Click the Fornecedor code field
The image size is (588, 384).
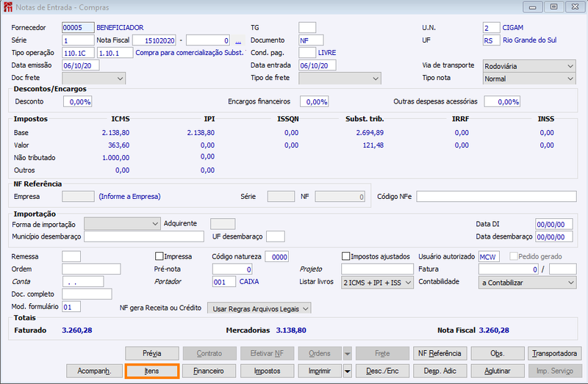(x=78, y=27)
